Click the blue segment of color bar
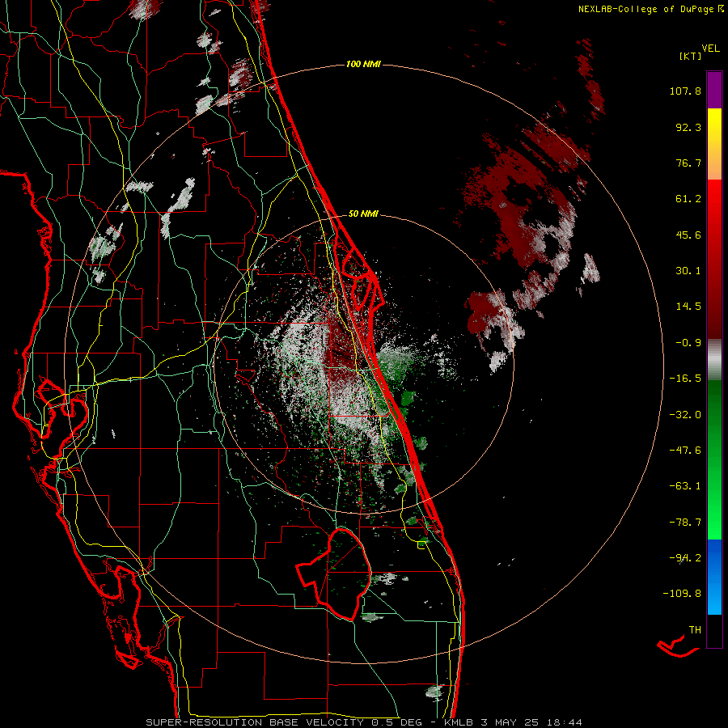The image size is (728, 728). [714, 577]
